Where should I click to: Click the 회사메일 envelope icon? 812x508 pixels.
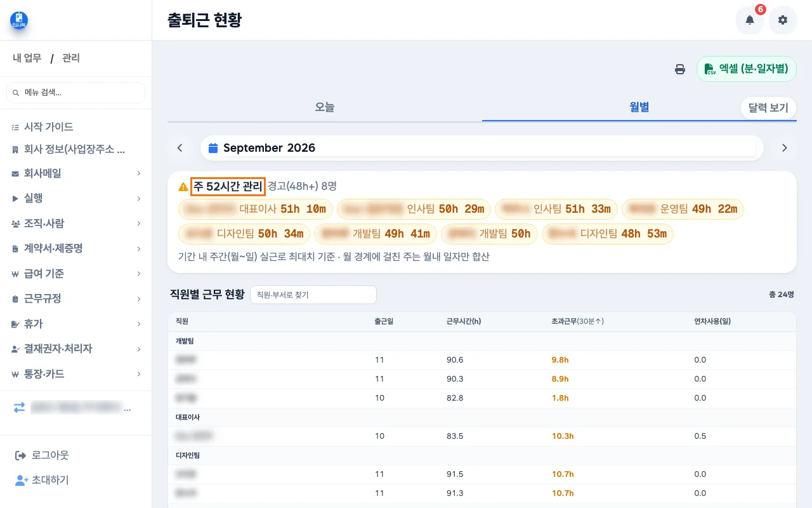point(15,173)
